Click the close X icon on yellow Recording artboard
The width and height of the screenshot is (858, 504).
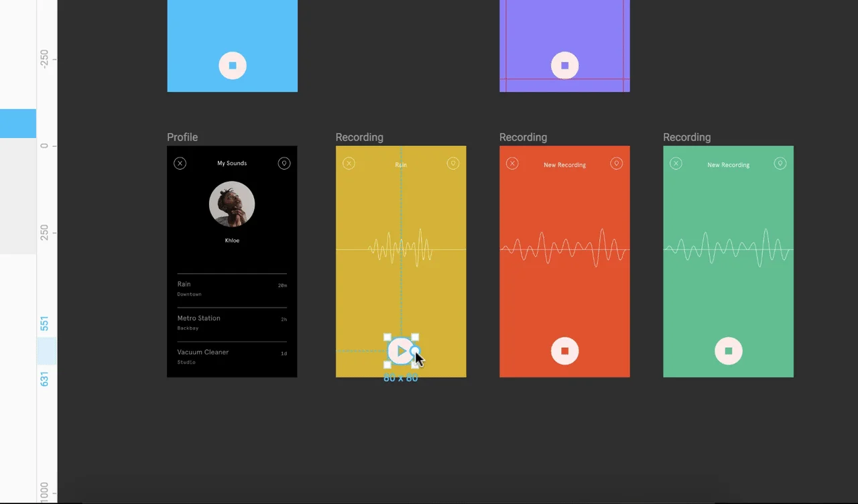tap(349, 163)
